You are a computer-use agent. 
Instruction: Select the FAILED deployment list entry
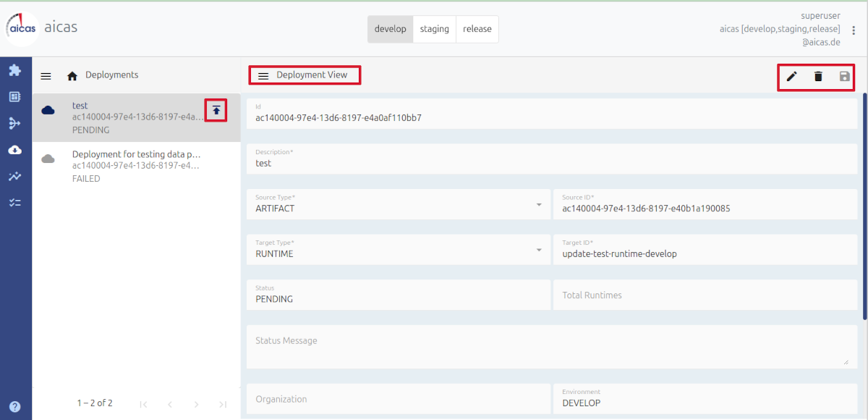click(x=136, y=166)
